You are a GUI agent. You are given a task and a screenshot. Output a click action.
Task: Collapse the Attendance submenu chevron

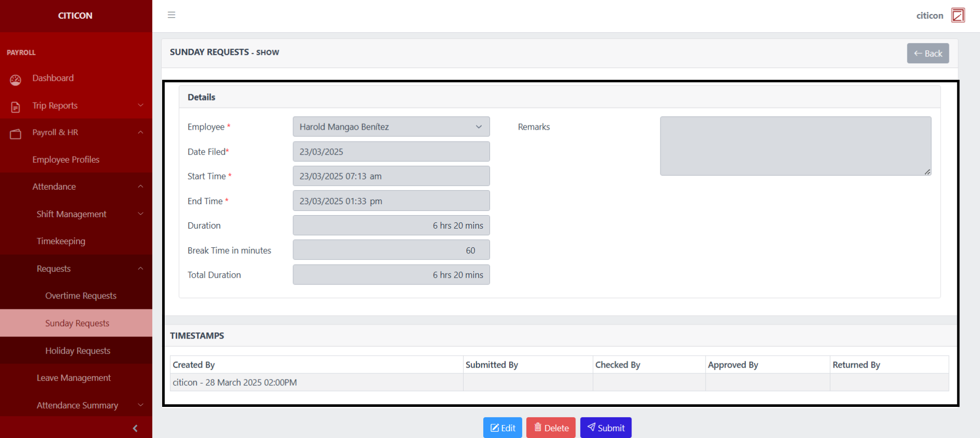[140, 187]
